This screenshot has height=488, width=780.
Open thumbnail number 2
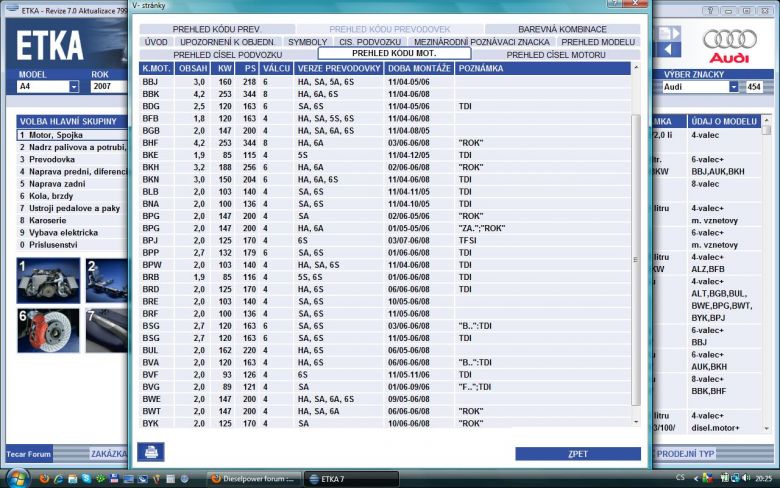tap(106, 281)
